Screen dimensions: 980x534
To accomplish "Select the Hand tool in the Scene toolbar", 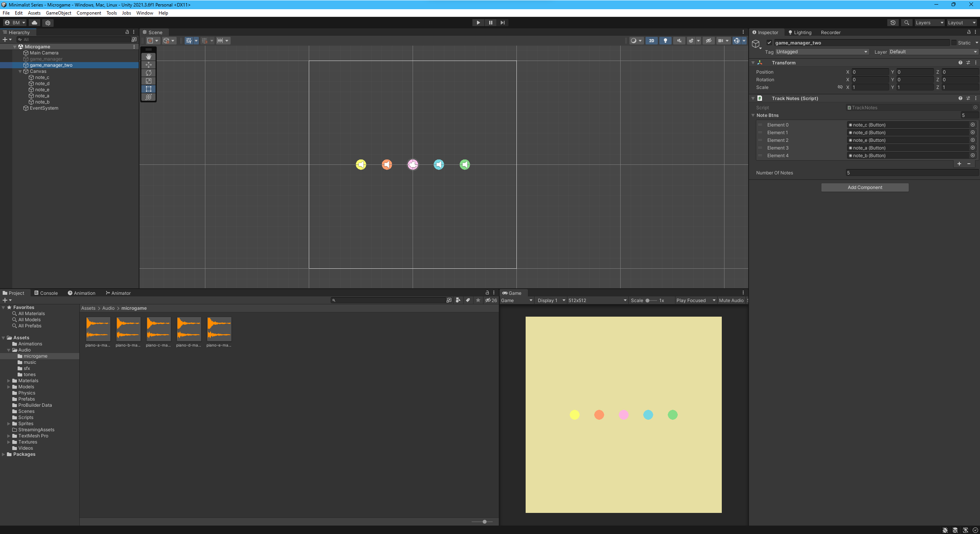I will click(149, 56).
